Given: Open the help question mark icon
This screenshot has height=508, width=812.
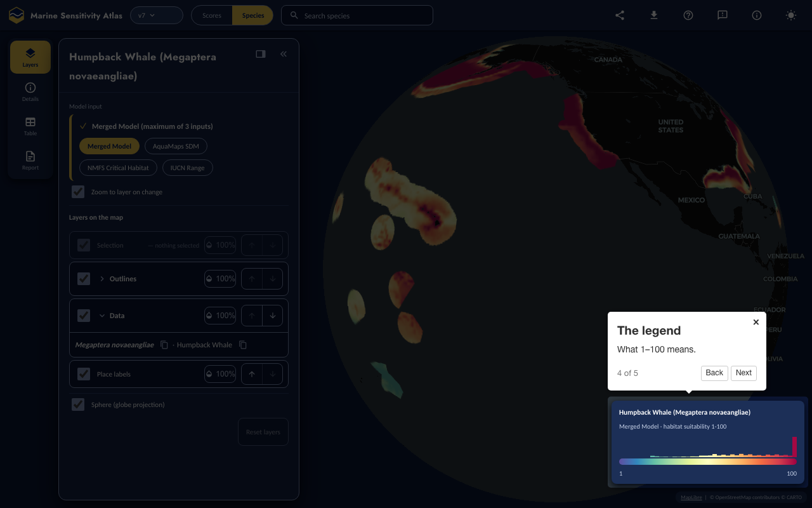Looking at the screenshot, I should pyautogui.click(x=688, y=15).
